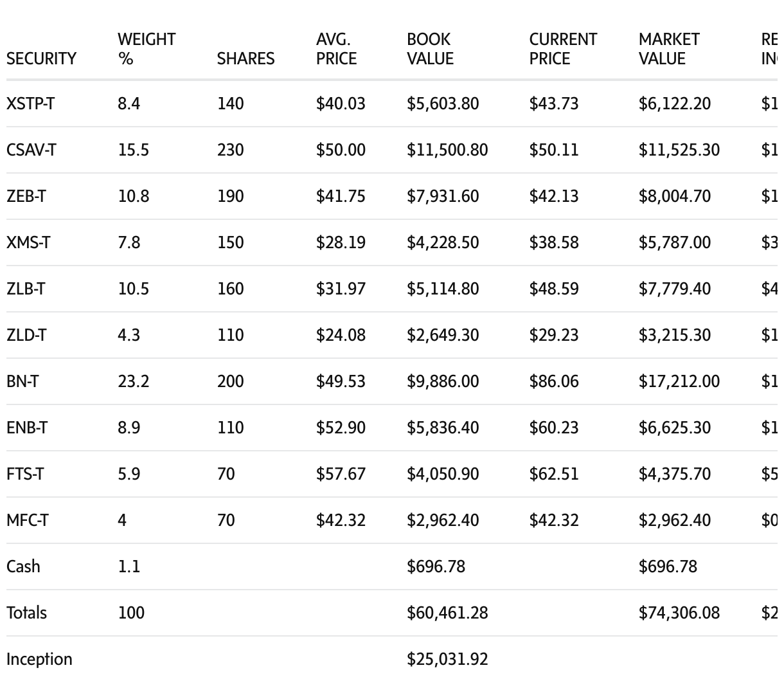Select the CSAV-T security cell
784x688 pixels.
(31, 150)
